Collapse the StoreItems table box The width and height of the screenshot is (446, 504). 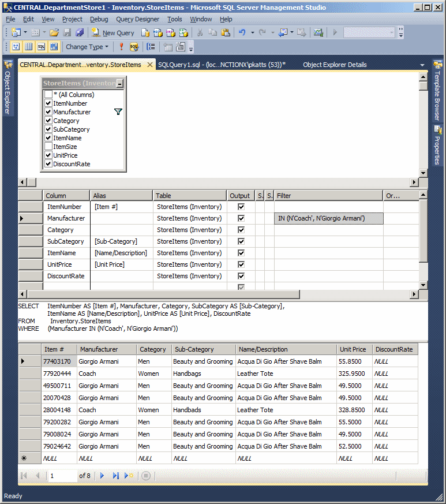click(x=120, y=84)
